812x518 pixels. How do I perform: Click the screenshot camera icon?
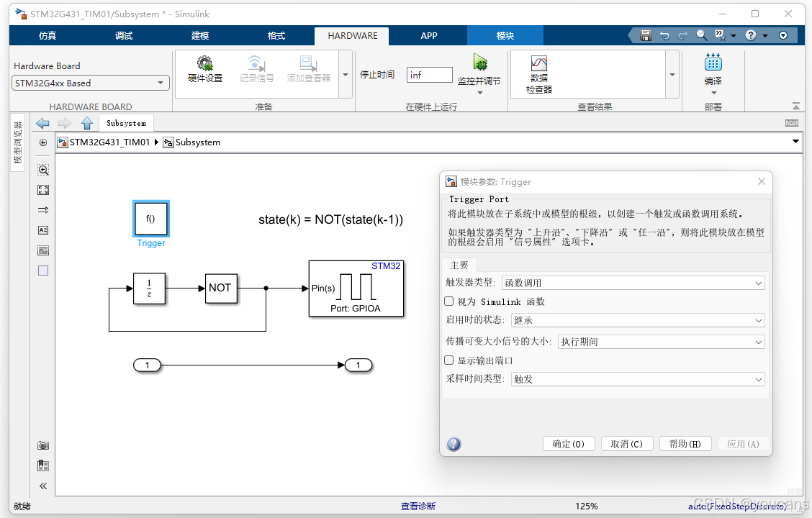point(43,445)
